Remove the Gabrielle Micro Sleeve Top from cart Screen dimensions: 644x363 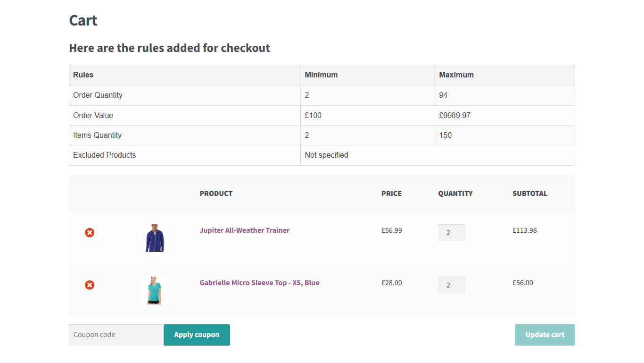coord(90,285)
